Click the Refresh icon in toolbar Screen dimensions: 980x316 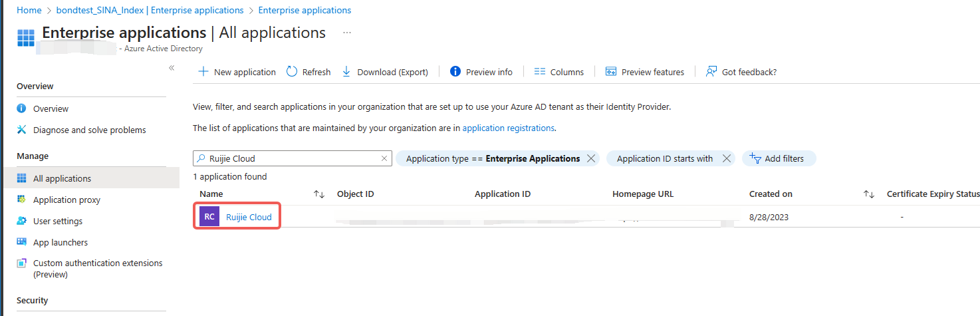pyautogui.click(x=292, y=72)
